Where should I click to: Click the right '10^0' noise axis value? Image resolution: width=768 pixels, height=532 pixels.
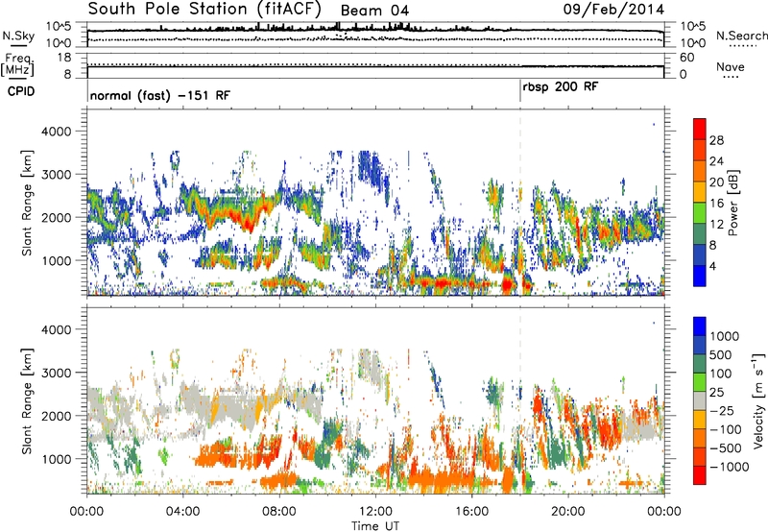[692, 43]
